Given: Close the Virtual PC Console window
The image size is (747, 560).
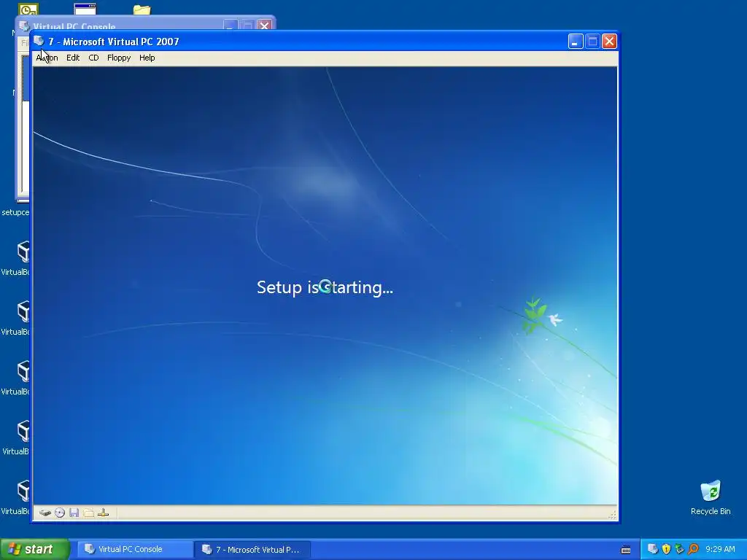Looking at the screenshot, I should (264, 26).
